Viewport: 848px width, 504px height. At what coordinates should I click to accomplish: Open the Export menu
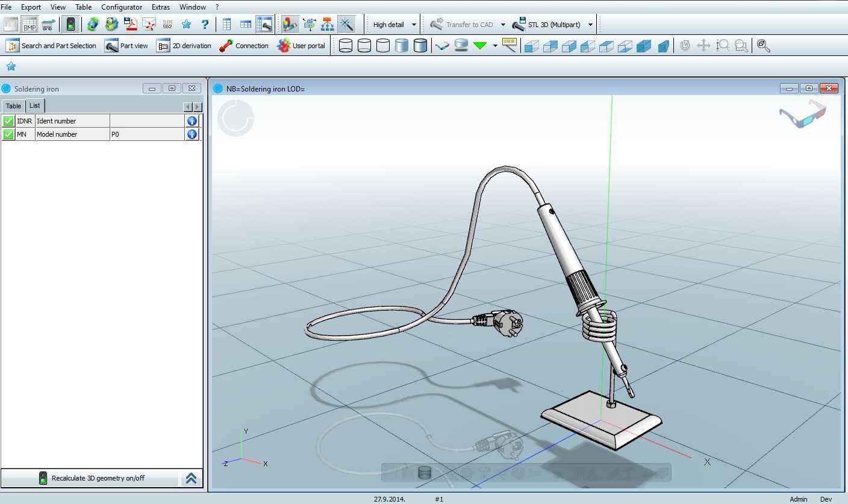(31, 7)
